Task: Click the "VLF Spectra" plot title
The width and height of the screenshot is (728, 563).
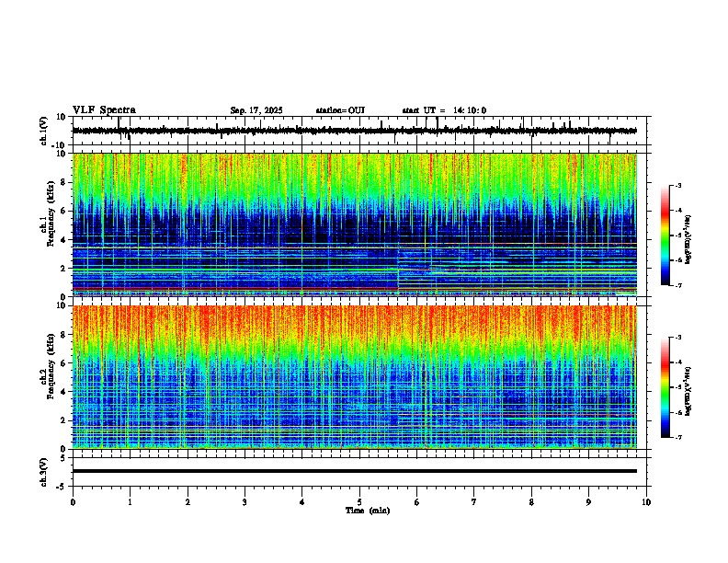Action: [104, 110]
